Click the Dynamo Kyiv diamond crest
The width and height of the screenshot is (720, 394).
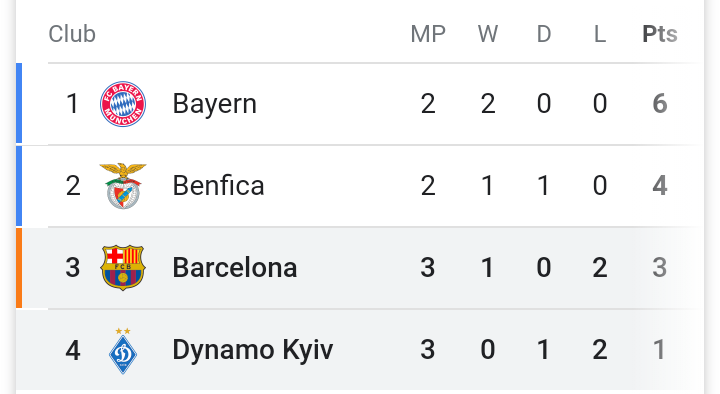[123, 351]
